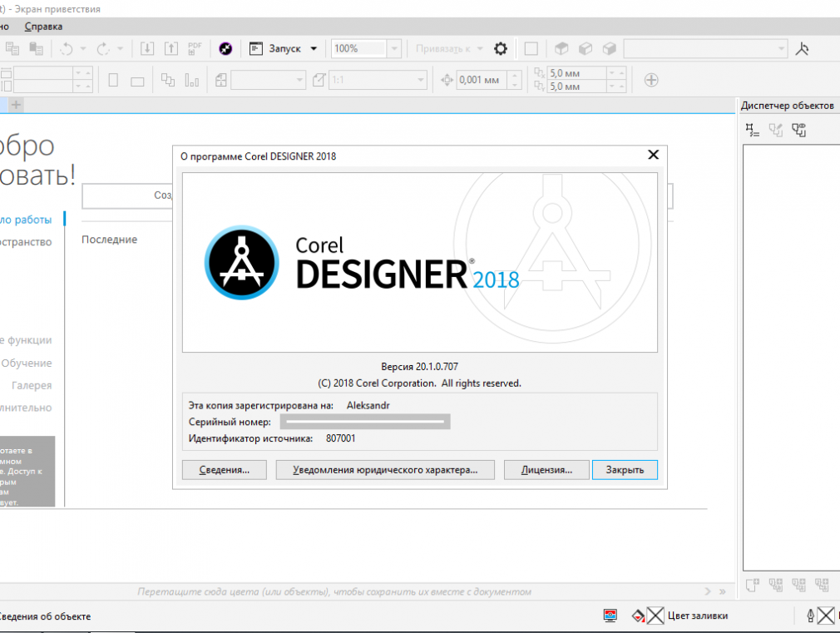Click the outline color swatch with X
Screen dimensions: 840x633
[826, 616]
